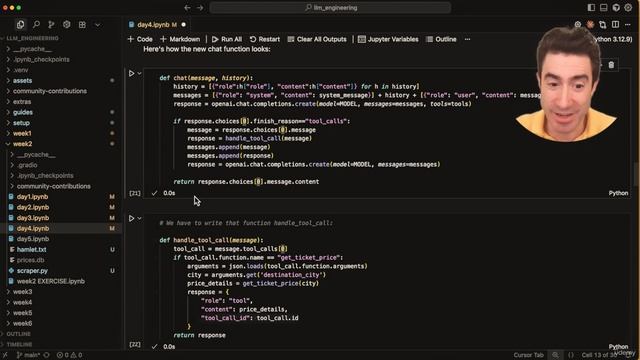This screenshot has width=640, height=360.
Task: Clear All Outputs in the notebook
Action: (317, 39)
